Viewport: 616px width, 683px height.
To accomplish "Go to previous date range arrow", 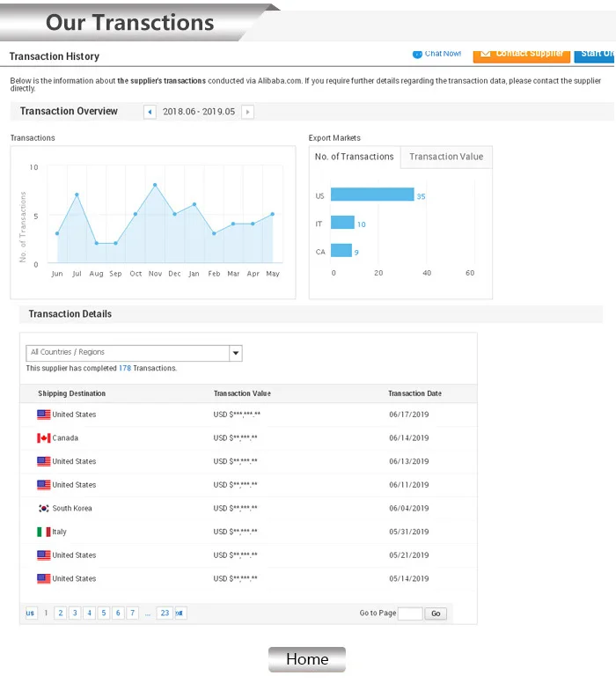I will pyautogui.click(x=150, y=112).
